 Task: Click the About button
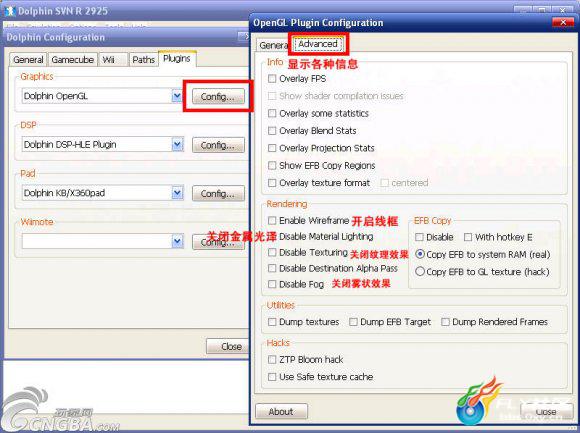tap(281, 411)
